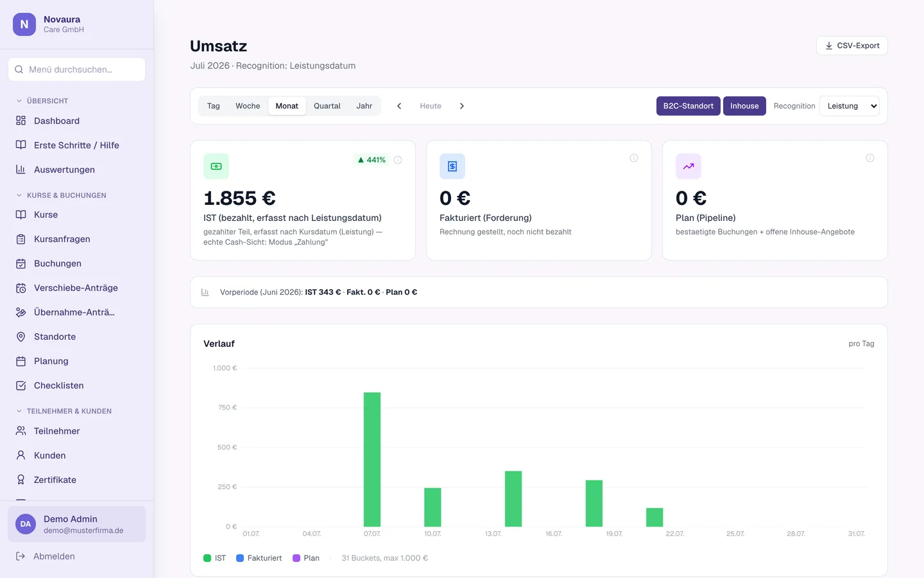Click the 441% trend badge
The height and width of the screenshot is (578, 924).
pos(372,160)
